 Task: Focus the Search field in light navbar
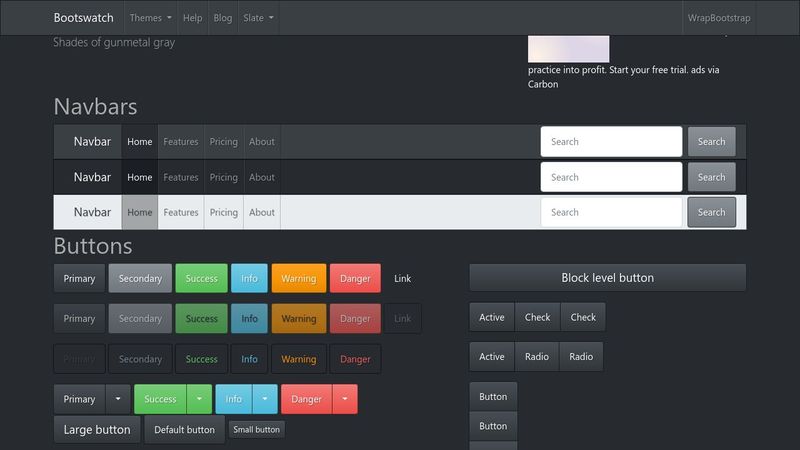pyautogui.click(x=611, y=212)
